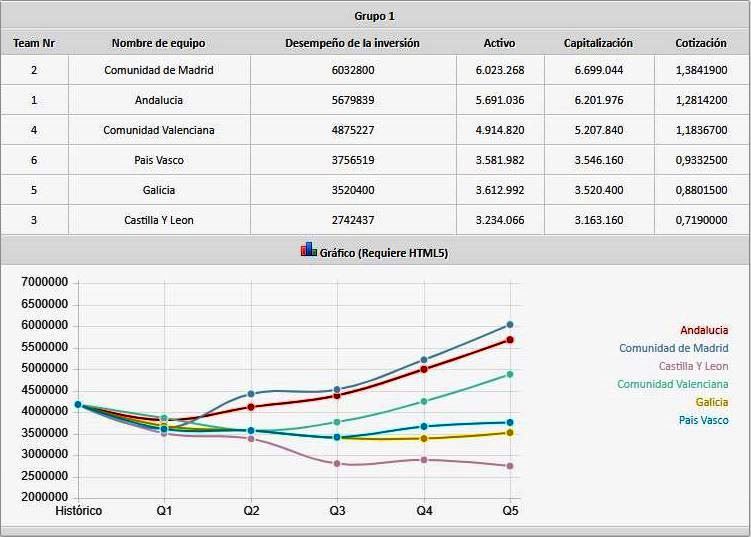Click Capitalización value 6.699.044

point(599,70)
